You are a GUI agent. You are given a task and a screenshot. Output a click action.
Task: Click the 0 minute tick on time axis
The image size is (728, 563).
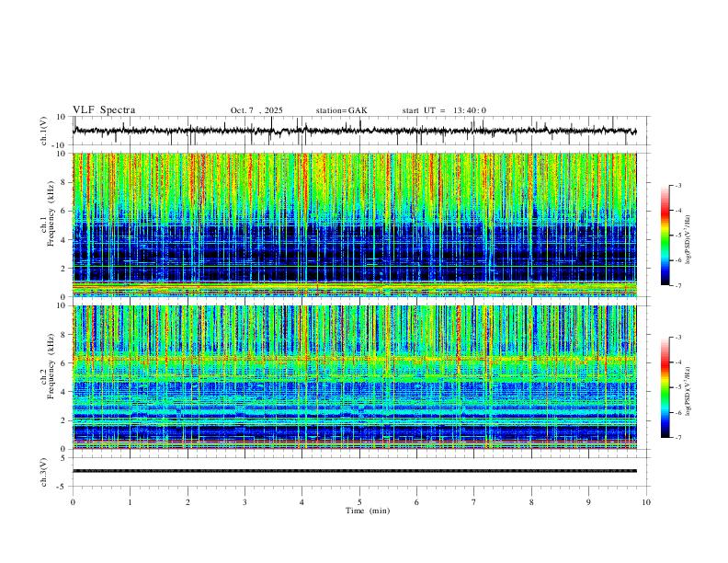click(x=73, y=502)
